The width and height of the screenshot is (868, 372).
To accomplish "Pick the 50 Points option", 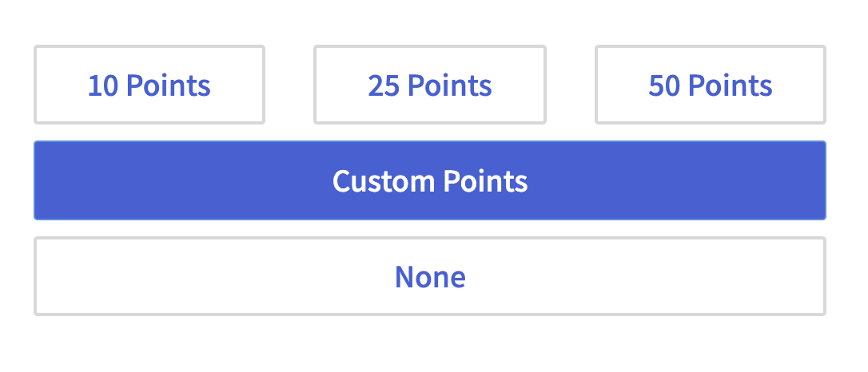I will (711, 85).
